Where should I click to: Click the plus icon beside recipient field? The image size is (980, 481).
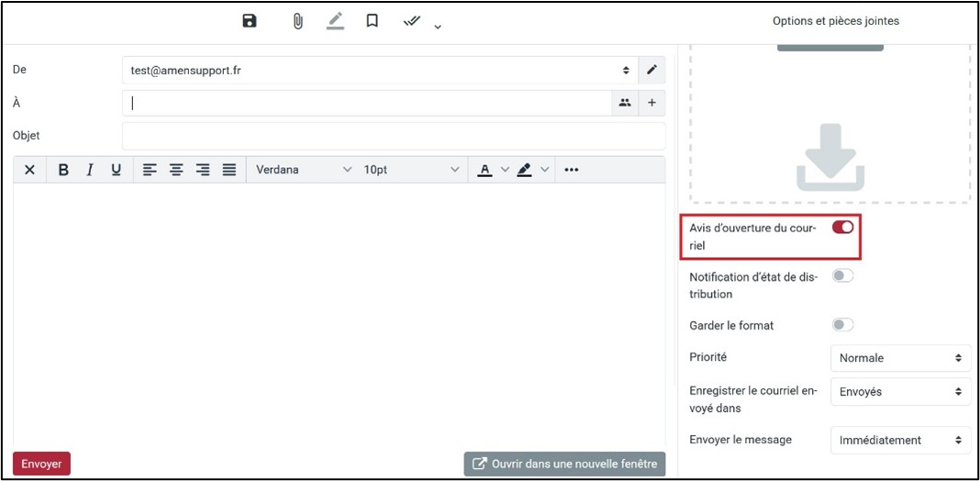[x=651, y=103]
